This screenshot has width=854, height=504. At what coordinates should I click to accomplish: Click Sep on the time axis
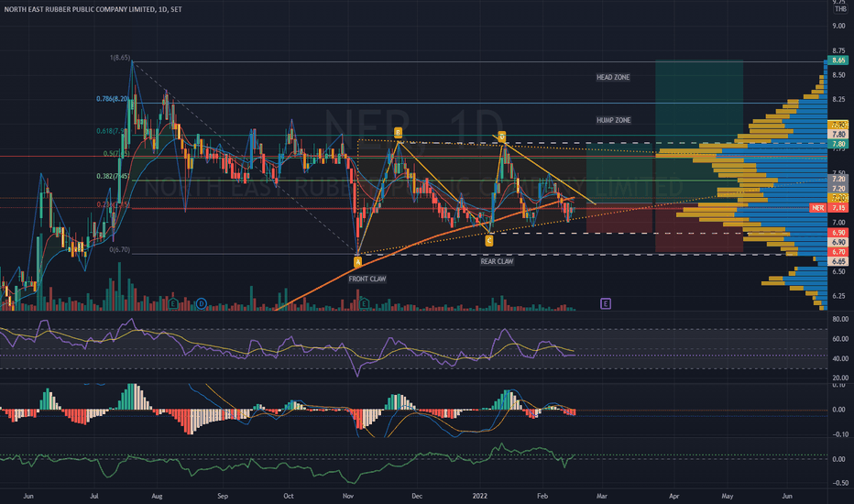tap(223, 496)
